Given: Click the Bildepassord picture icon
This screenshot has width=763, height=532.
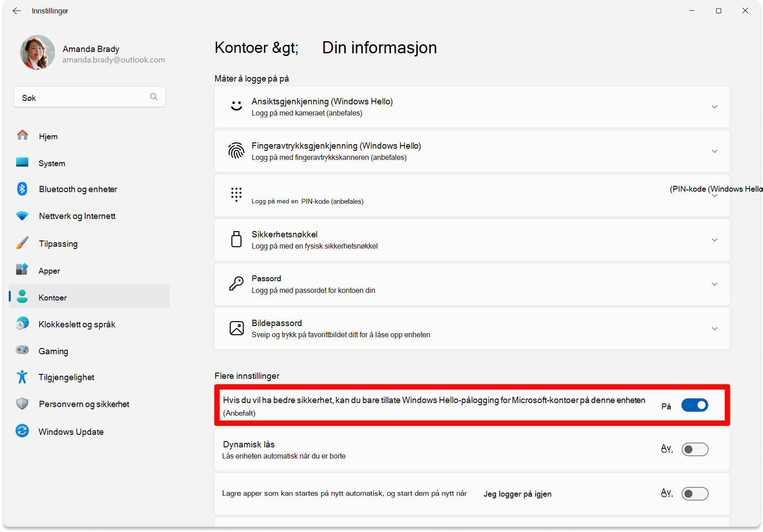Looking at the screenshot, I should click(x=236, y=328).
